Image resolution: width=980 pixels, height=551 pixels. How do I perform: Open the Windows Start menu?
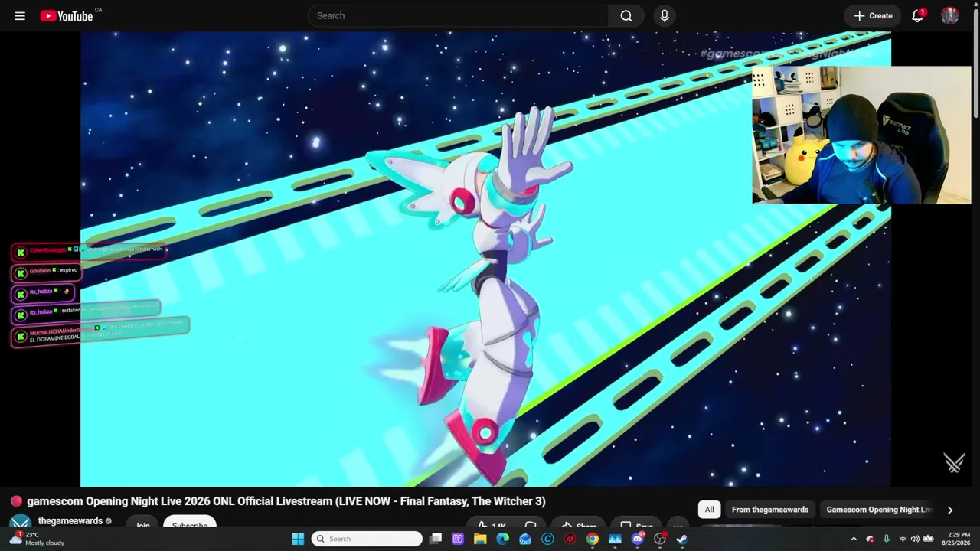tap(298, 539)
